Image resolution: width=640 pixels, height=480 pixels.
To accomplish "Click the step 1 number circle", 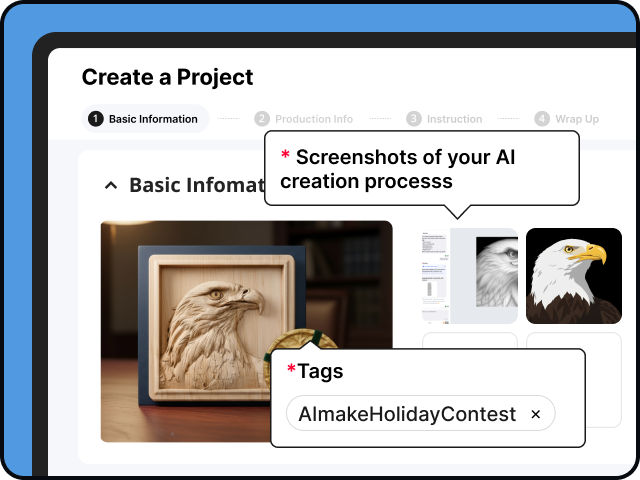I will tap(96, 119).
